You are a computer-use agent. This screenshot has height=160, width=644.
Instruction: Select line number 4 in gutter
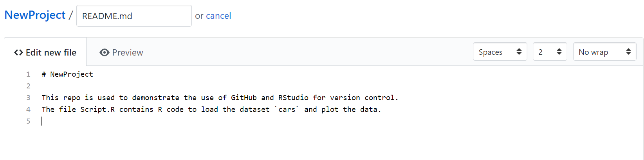(x=28, y=110)
